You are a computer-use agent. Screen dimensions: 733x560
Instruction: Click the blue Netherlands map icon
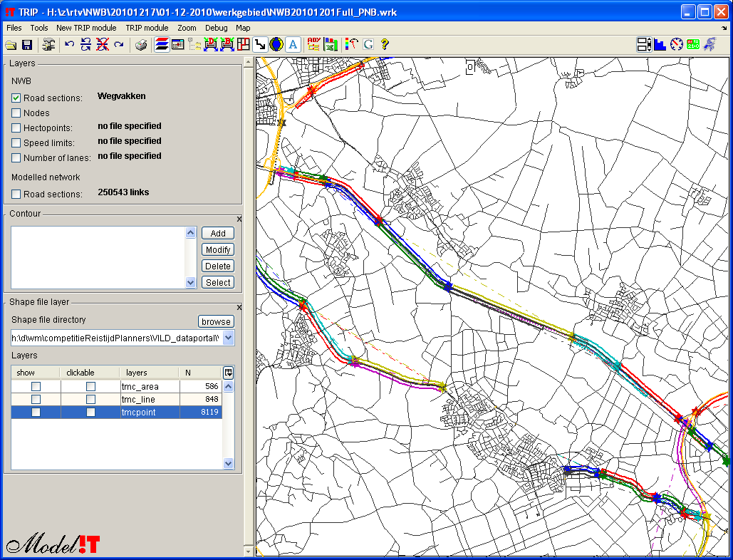[709, 45]
